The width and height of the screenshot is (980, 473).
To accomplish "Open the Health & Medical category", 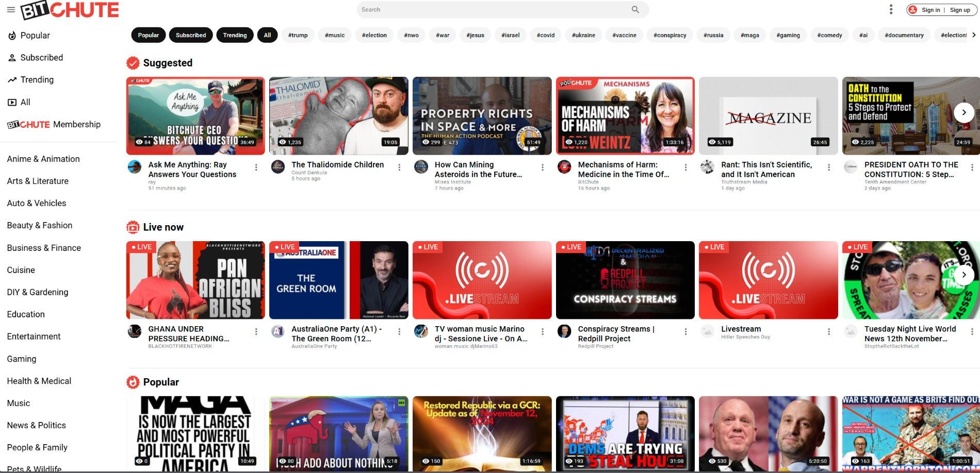I will 39,381.
